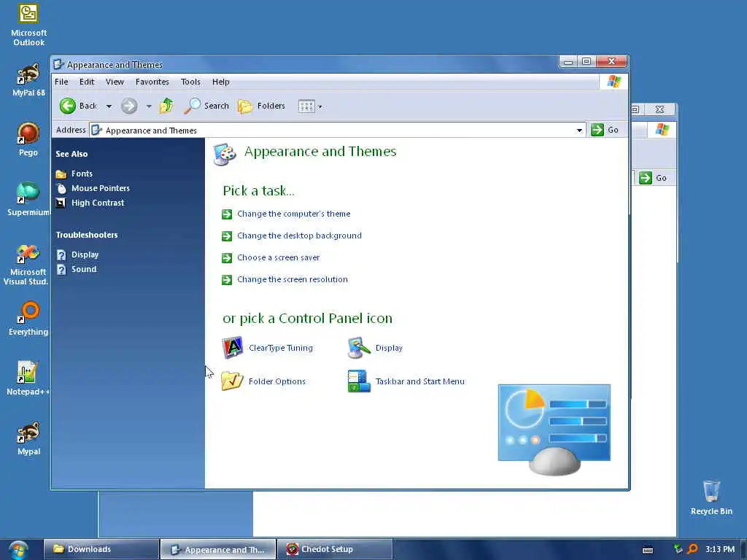Open the Edit menu
The height and width of the screenshot is (560, 747).
87,82
